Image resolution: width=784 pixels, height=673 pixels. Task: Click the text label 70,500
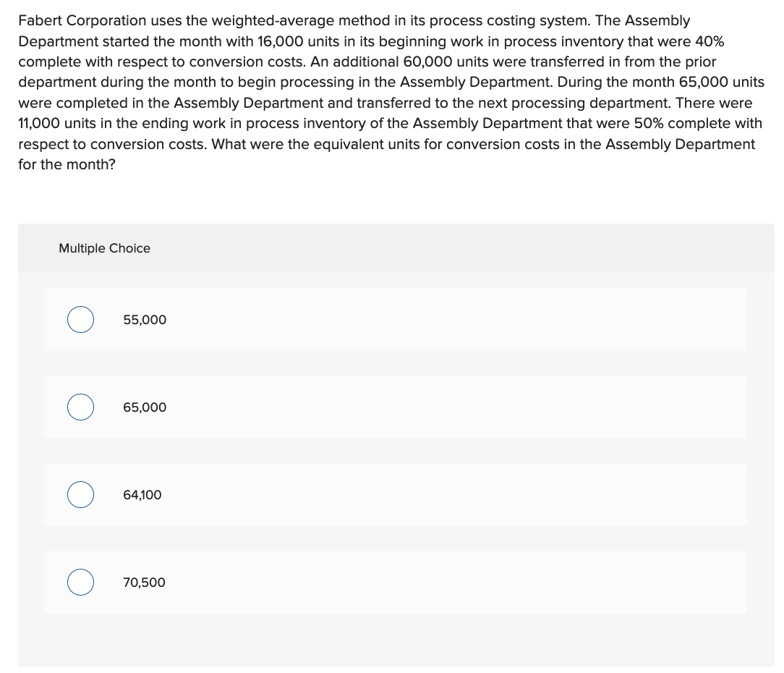[x=143, y=582]
